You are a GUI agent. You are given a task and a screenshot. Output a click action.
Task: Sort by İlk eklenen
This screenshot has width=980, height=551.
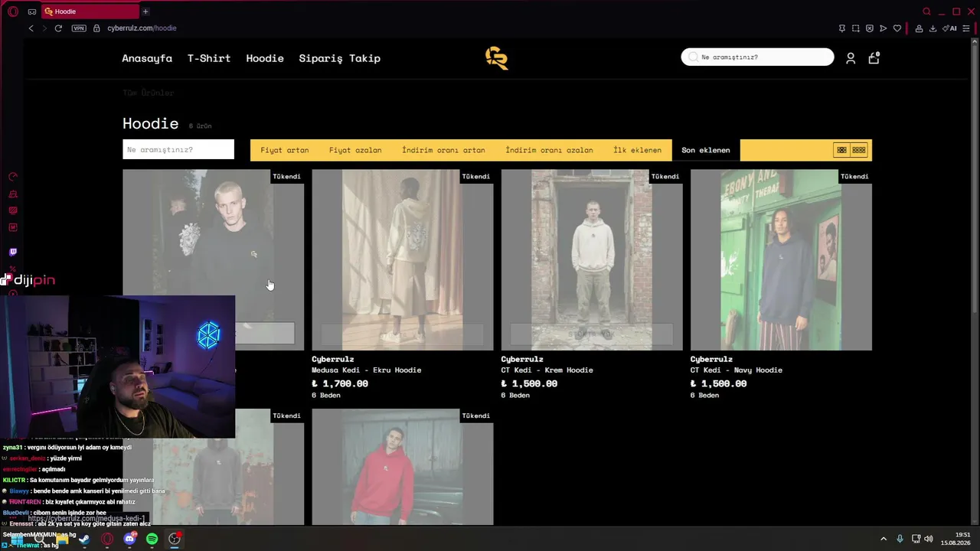[x=637, y=150]
